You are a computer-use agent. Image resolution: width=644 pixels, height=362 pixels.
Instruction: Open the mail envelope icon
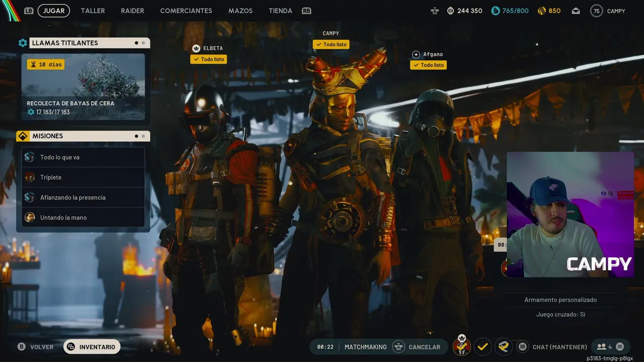tap(576, 11)
